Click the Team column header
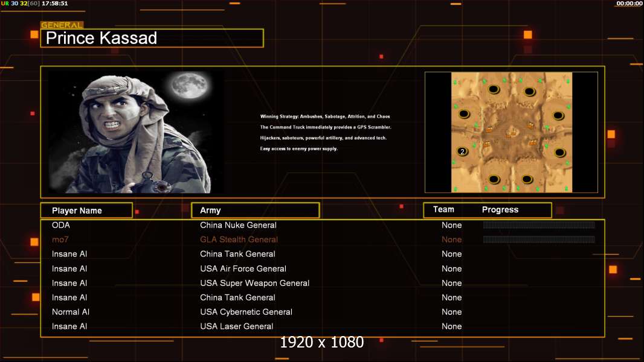The width and height of the screenshot is (644, 362). coord(443,209)
